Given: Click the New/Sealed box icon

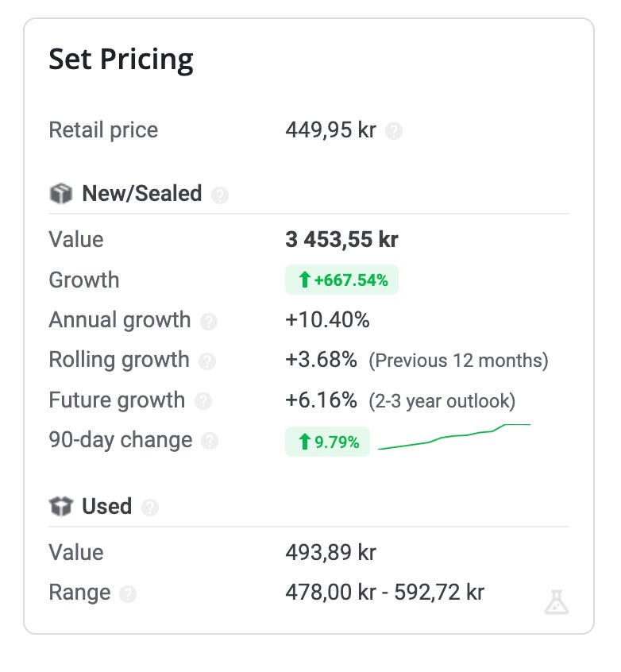Looking at the screenshot, I should 61,193.
